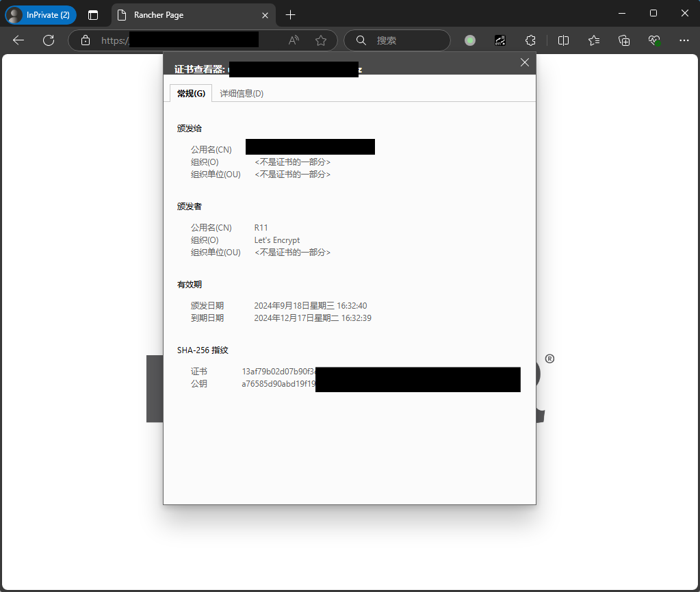Open Settings and more ellipsis menu
Image resolution: width=700 pixels, height=592 pixels.
click(x=684, y=40)
